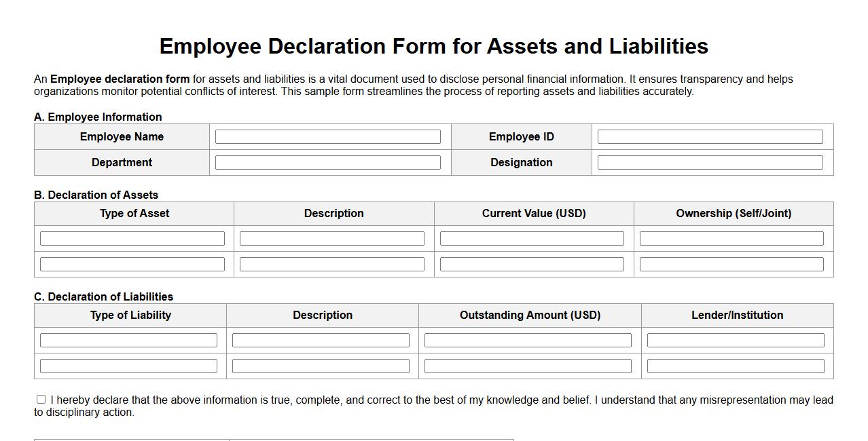Screen dimensions: 868x441
Task: Click the first Outstanding Amount (USD) input
Action: pyautogui.click(x=528, y=339)
